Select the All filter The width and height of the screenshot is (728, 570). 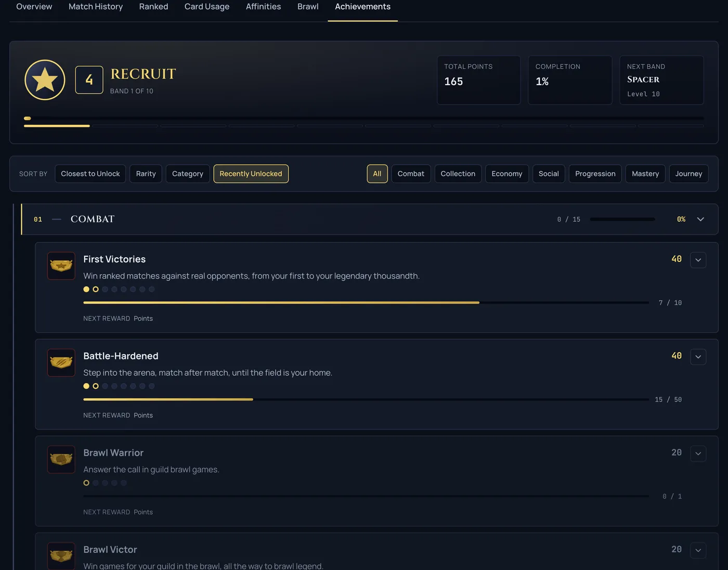pyautogui.click(x=377, y=174)
